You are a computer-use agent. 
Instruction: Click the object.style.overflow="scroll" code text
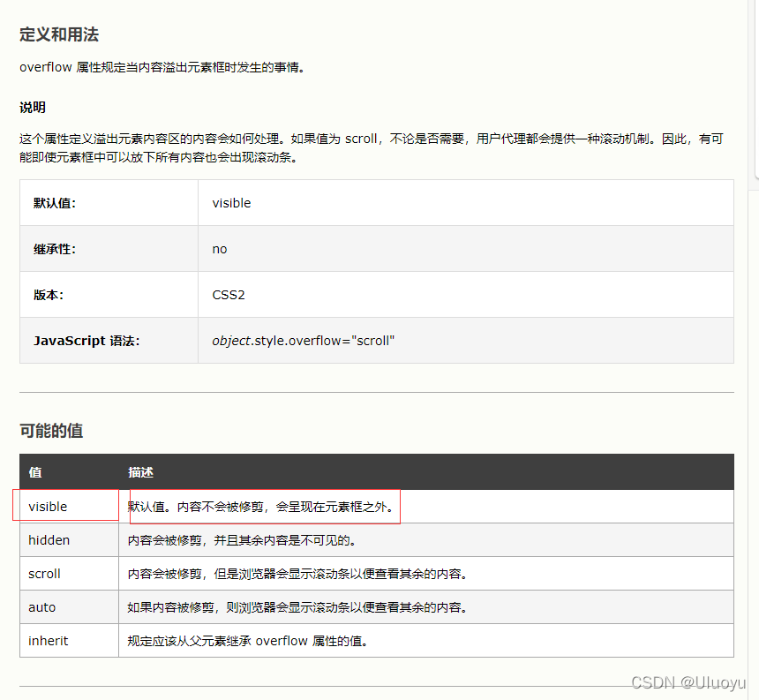pos(303,341)
